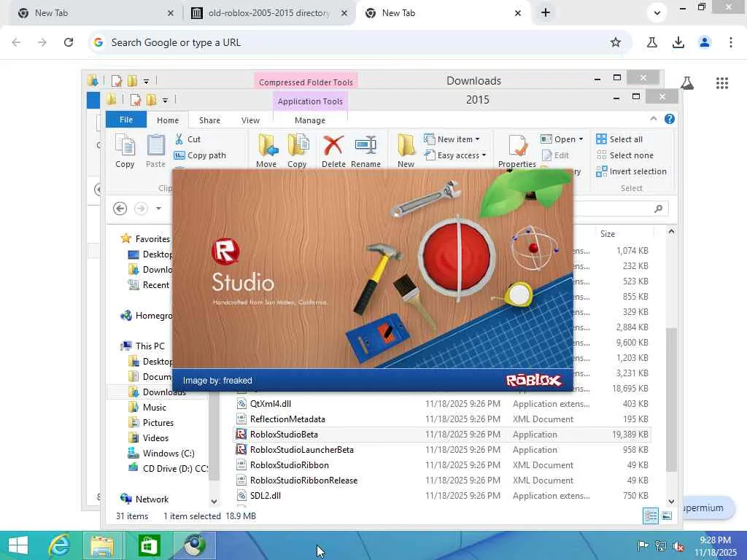The image size is (747, 560).
Task: Click Explorer back navigation arrow
Action: [x=120, y=209]
